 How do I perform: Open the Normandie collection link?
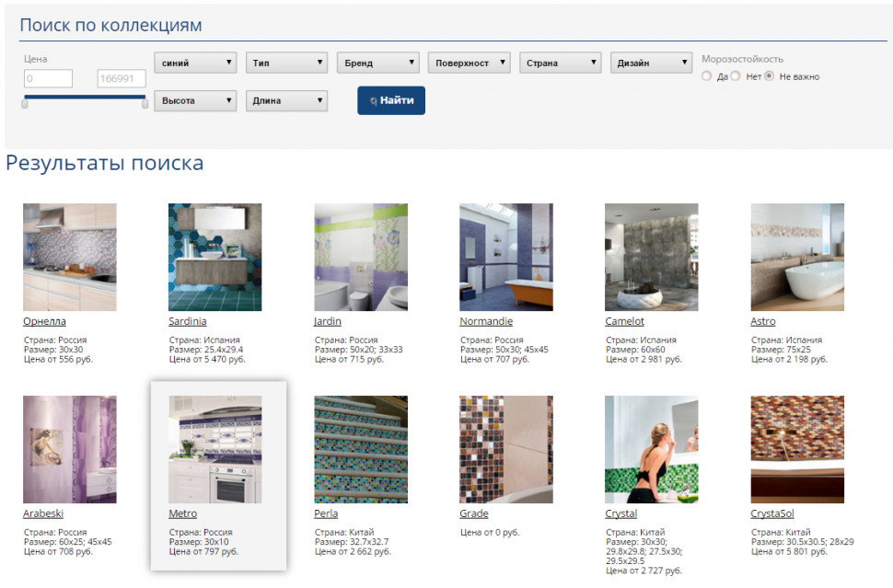486,321
